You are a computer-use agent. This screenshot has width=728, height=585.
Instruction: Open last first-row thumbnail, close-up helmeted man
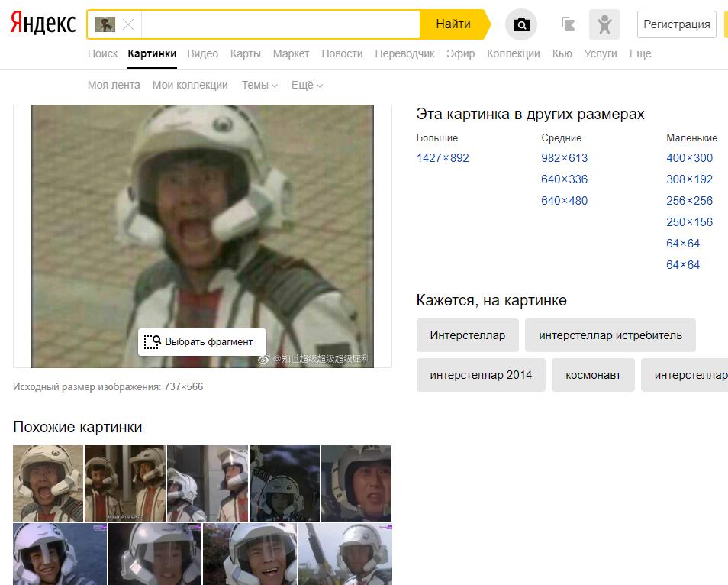pos(356,483)
